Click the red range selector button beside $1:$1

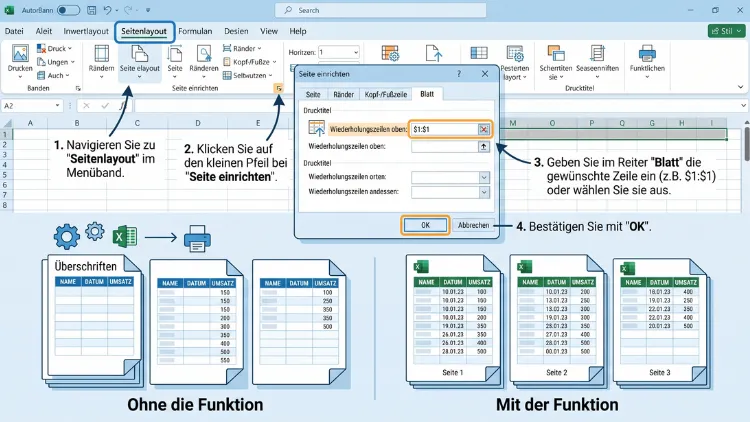click(484, 129)
